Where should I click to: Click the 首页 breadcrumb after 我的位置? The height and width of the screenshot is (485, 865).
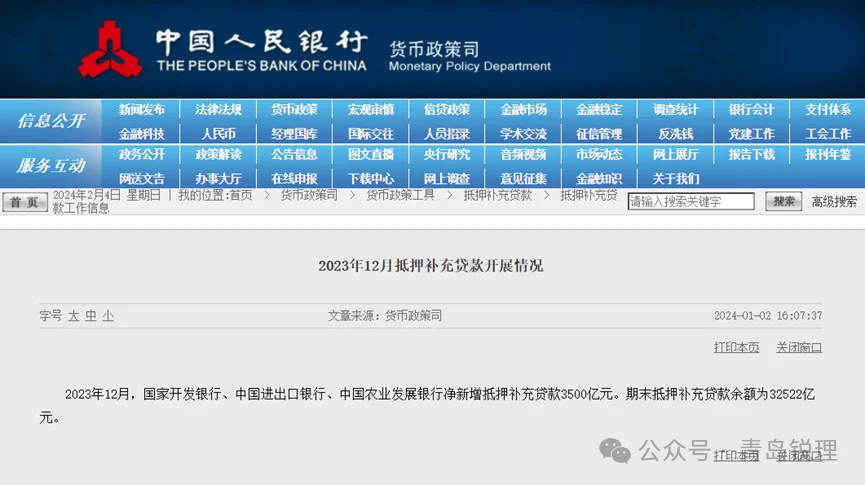click(x=241, y=195)
